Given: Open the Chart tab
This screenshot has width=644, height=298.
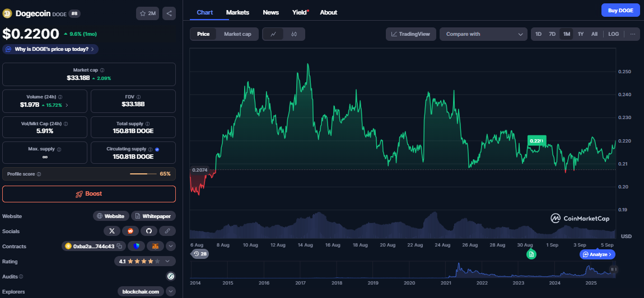Looking at the screenshot, I should coord(205,12).
